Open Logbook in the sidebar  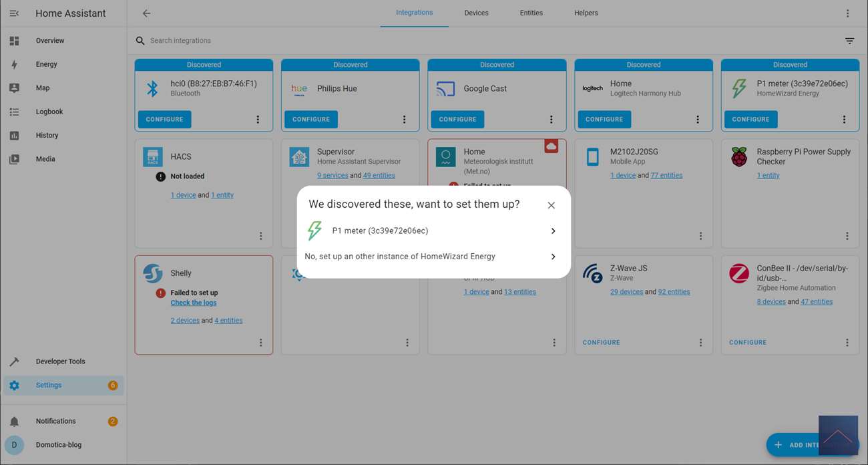(x=49, y=112)
